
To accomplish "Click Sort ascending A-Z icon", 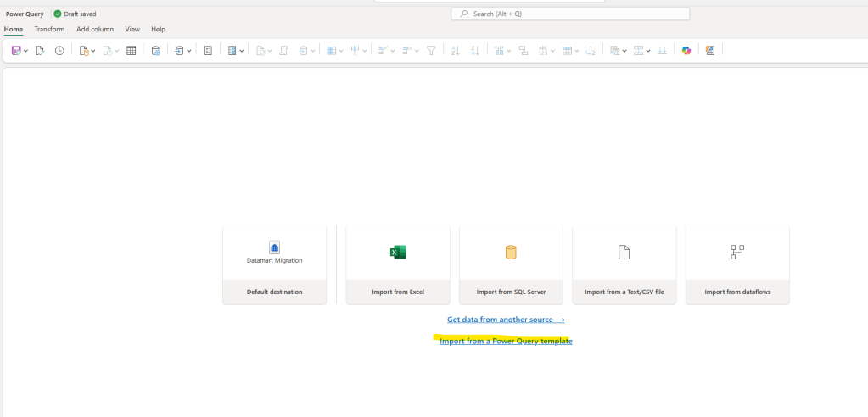I will pos(456,50).
